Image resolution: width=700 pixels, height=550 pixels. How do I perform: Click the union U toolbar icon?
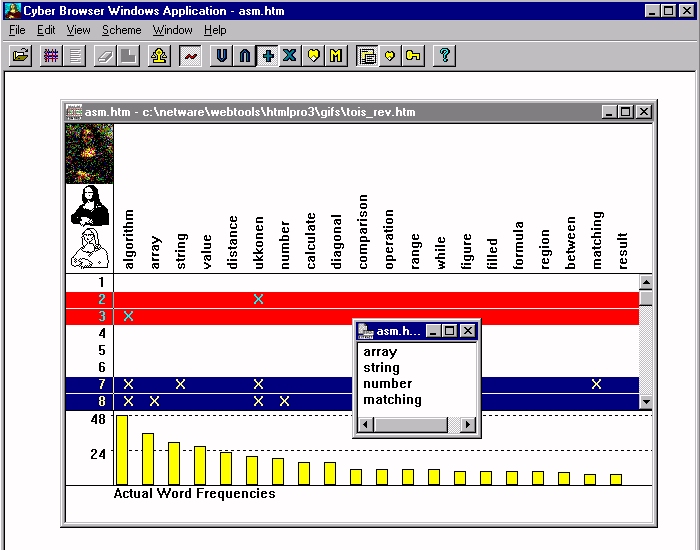coord(222,56)
